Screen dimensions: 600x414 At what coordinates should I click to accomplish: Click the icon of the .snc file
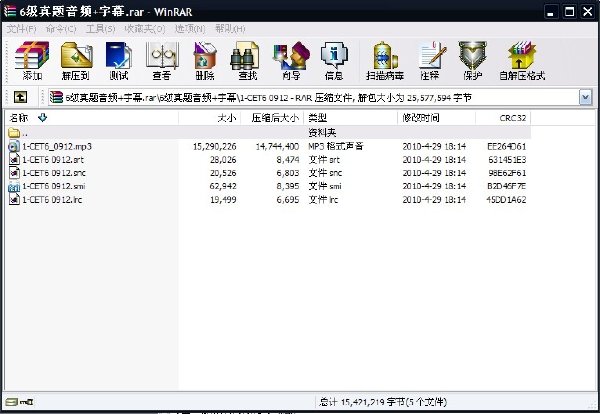point(14,173)
